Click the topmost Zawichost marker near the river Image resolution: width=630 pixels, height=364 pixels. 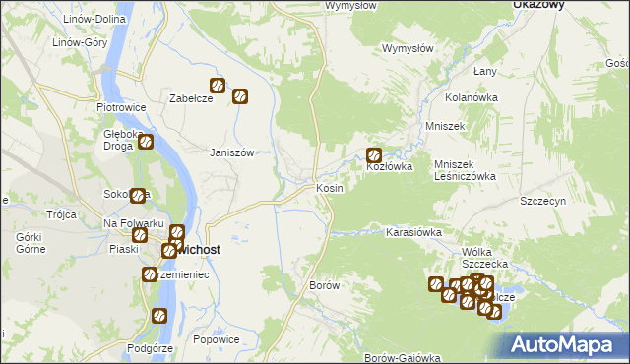(x=177, y=232)
